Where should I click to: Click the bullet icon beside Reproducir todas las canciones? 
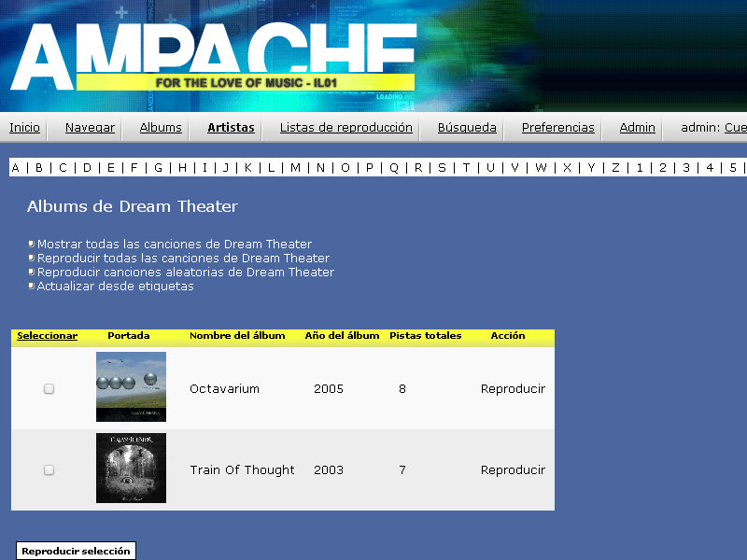pos(32,259)
